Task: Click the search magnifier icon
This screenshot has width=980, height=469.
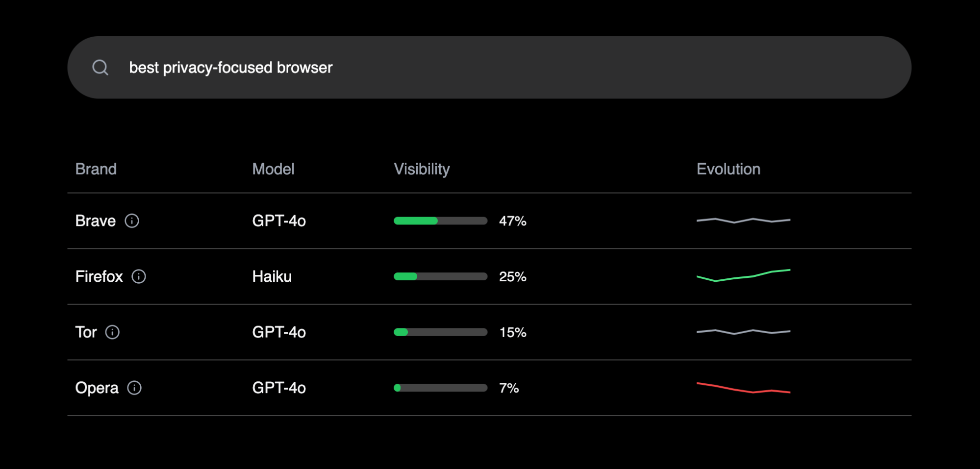Action: 101,67
